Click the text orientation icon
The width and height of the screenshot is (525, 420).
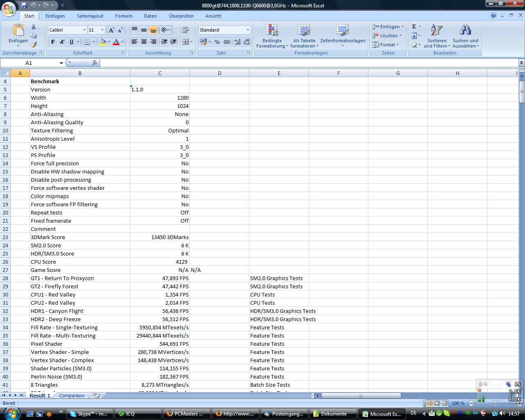coord(164,30)
